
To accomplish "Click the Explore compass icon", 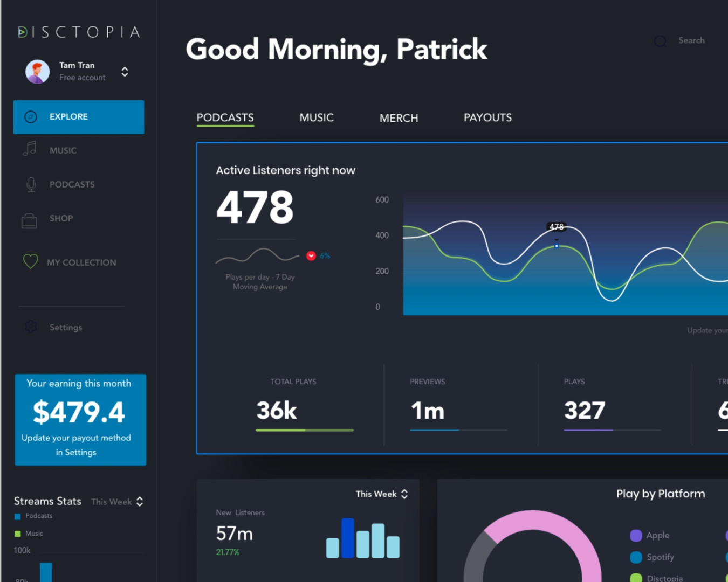I will coord(31,117).
